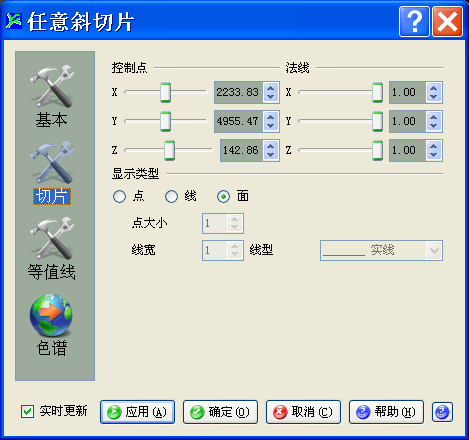Open the 色谱 globe icon
Image resolution: width=469 pixels, height=440 pixels.
coord(51,315)
